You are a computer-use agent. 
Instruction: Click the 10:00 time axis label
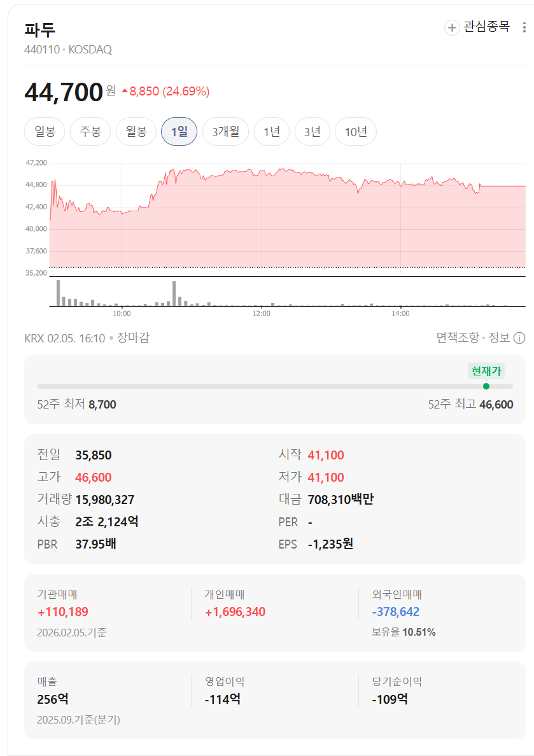(x=122, y=313)
